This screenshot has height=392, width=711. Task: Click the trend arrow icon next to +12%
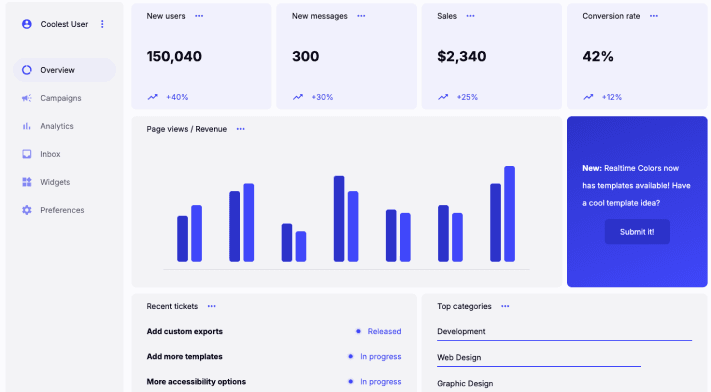click(x=588, y=97)
